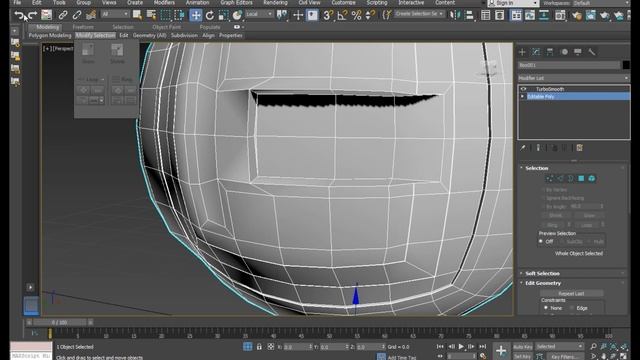
Task: Open Polygon Modeling ribbon panel
Action: click(50, 36)
